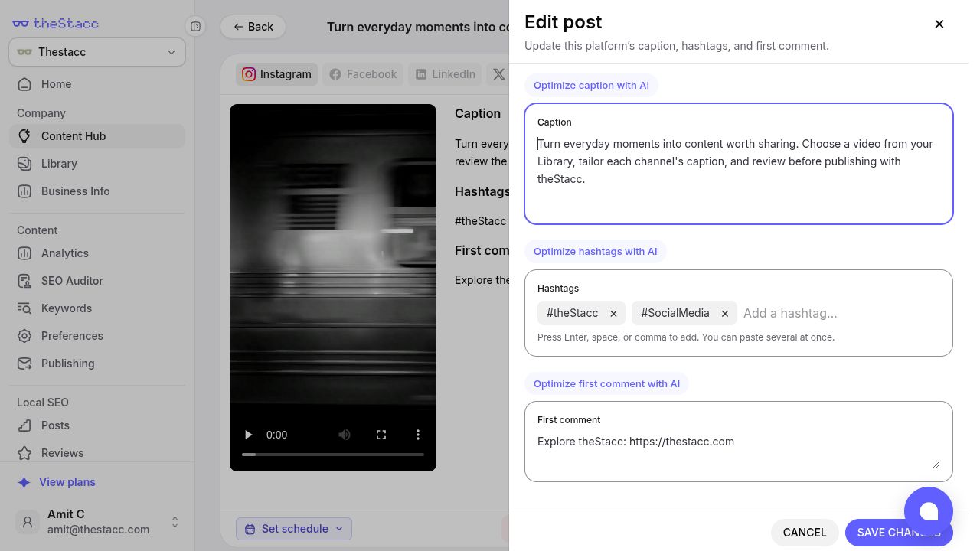Seek on the video progress bar
Viewport: 980px width, 551px height.
click(333, 455)
